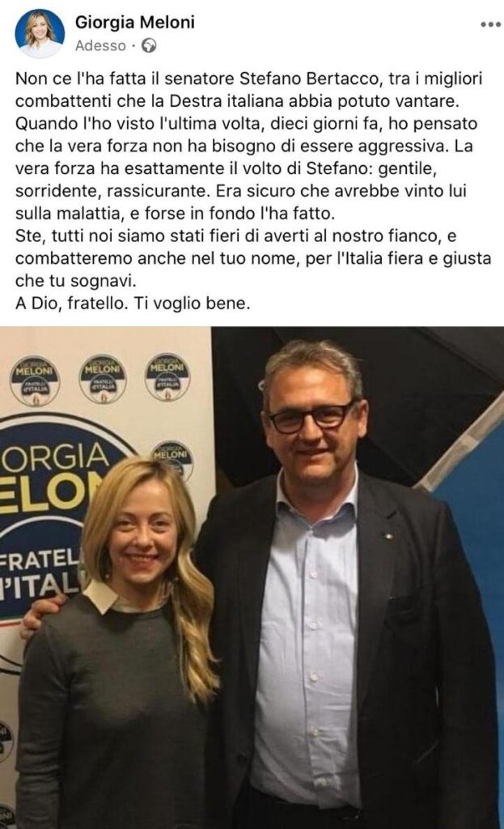Image resolution: width=504 pixels, height=829 pixels.
Task: Click the first small Meloni badge logo in the photo
Action: (36, 380)
